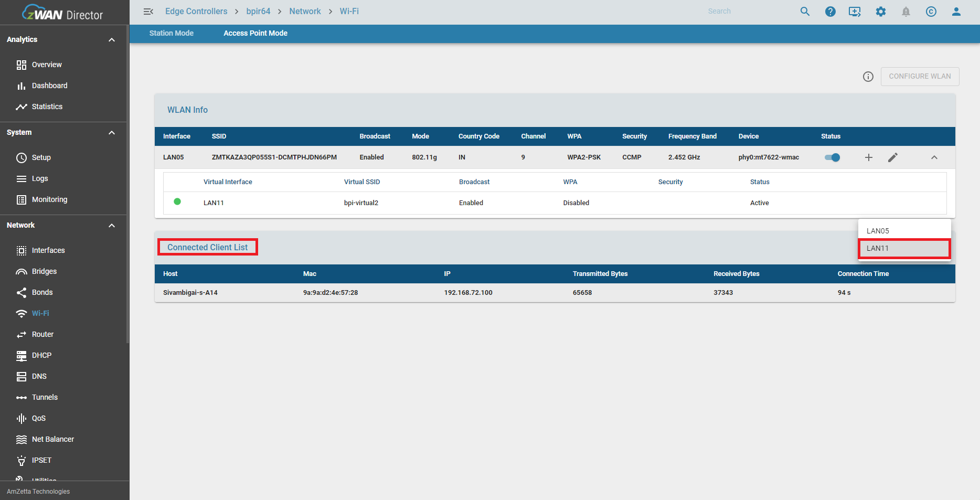Select the DHCP sidebar icon
The width and height of the screenshot is (980, 500).
[22, 355]
